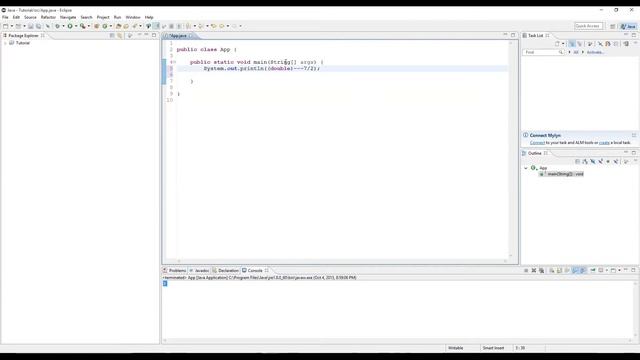640x360 pixels.
Task: Click the Back navigation arrow icon
Action: coord(222,26)
